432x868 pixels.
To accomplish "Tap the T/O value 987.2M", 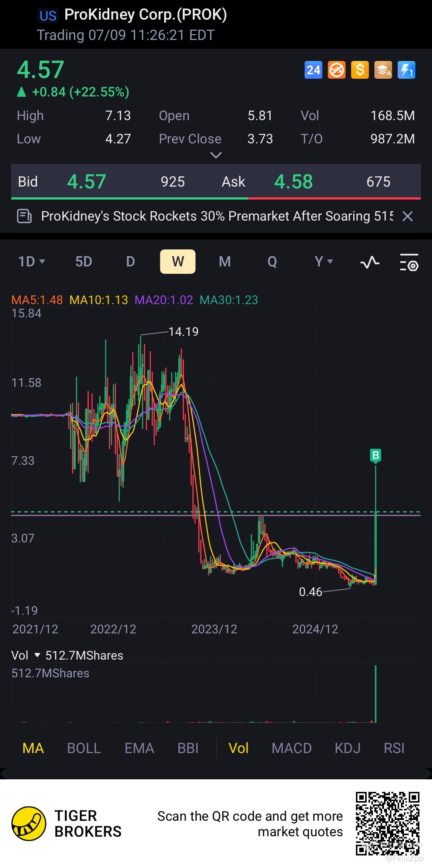I will (392, 139).
